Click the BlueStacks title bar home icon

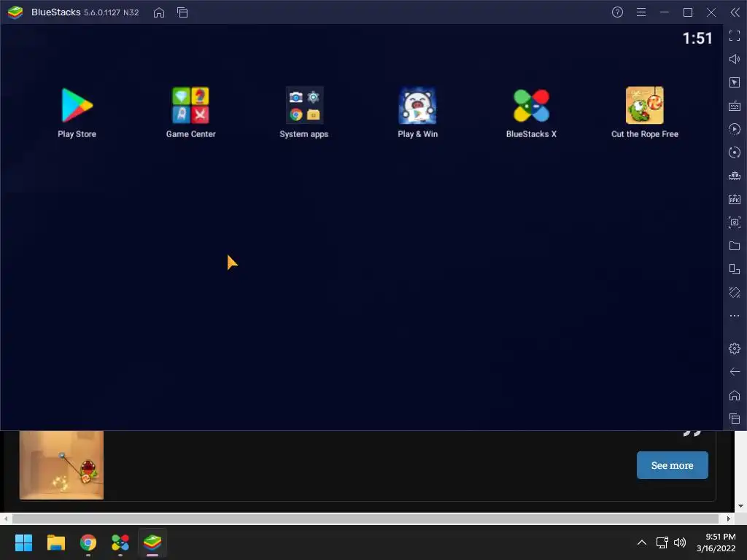coord(159,12)
